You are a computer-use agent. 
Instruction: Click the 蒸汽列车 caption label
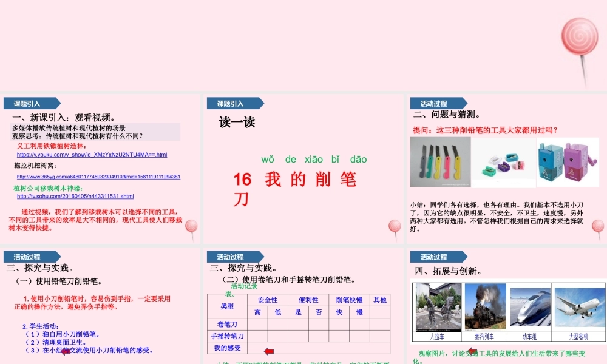[484, 337]
